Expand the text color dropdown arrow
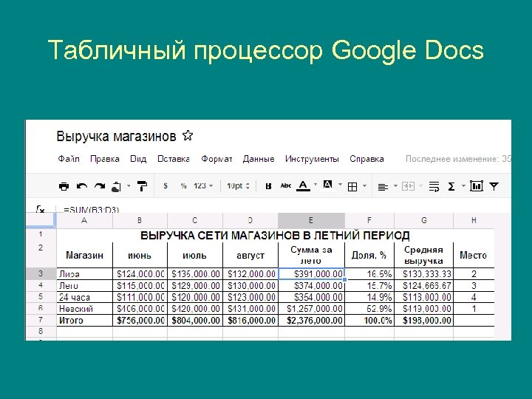The height and width of the screenshot is (399, 532). coord(316,185)
